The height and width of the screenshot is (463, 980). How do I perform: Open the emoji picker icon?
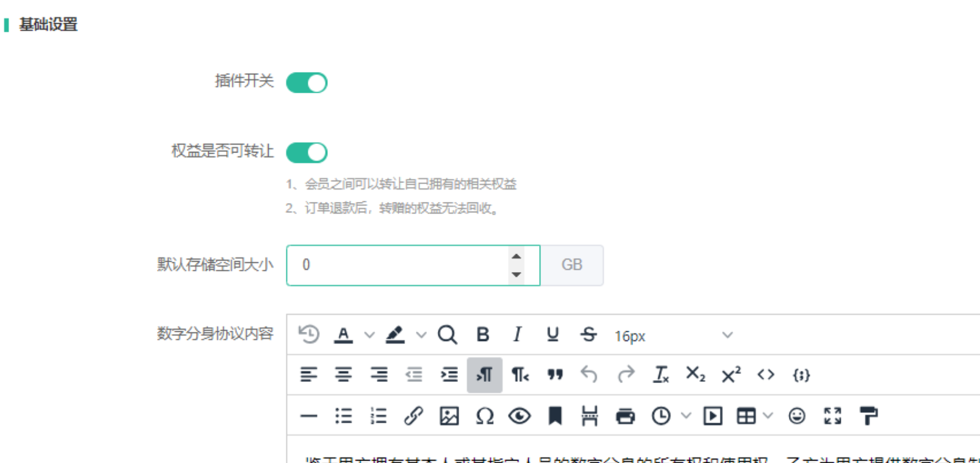[797, 416]
